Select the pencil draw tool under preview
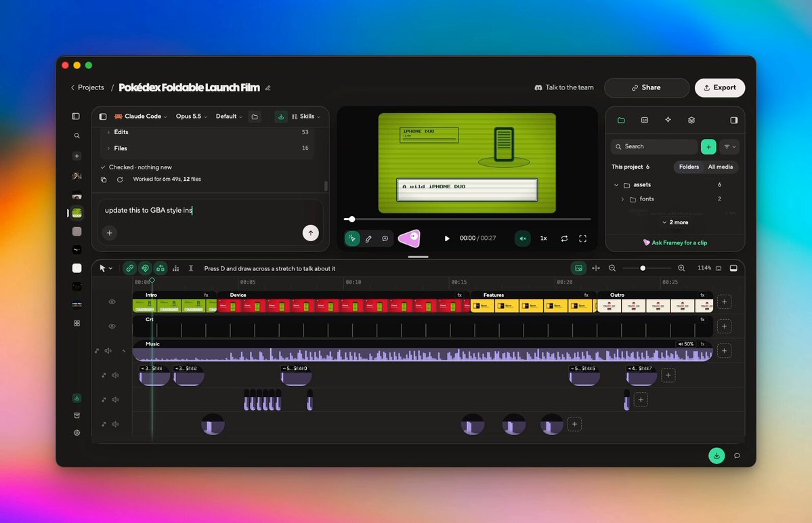The width and height of the screenshot is (812, 523). pos(368,238)
